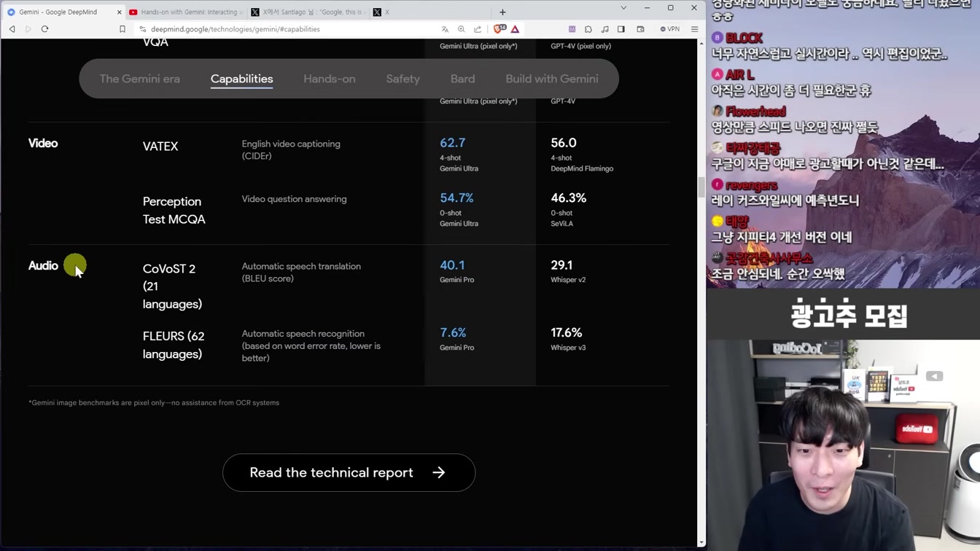Open the extensions puzzle icon

pyautogui.click(x=588, y=29)
